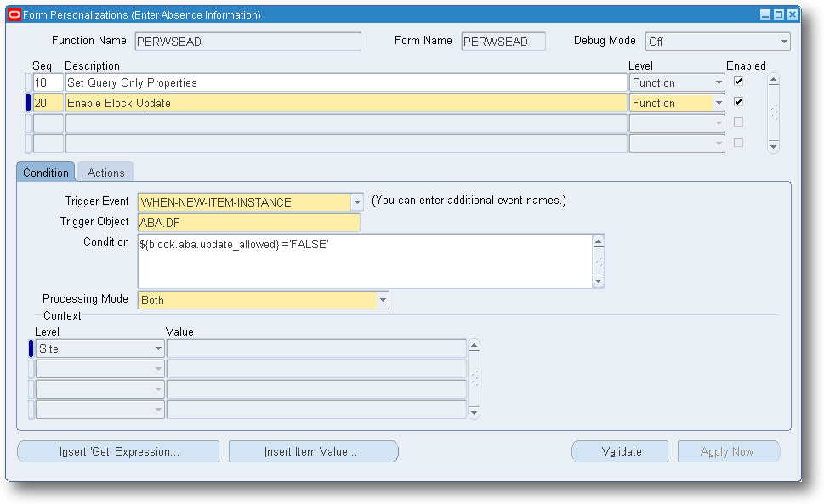The height and width of the screenshot is (504, 824).
Task: Switch to the Condition tab
Action: (x=46, y=173)
